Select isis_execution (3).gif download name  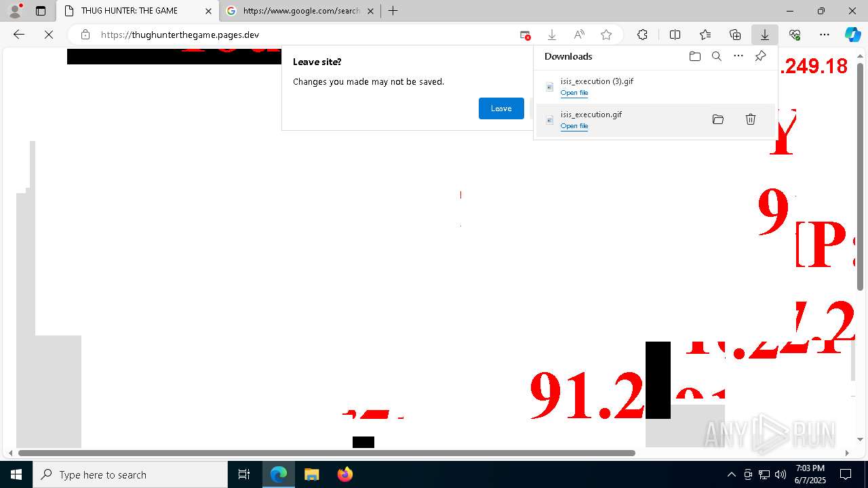[x=597, y=81]
